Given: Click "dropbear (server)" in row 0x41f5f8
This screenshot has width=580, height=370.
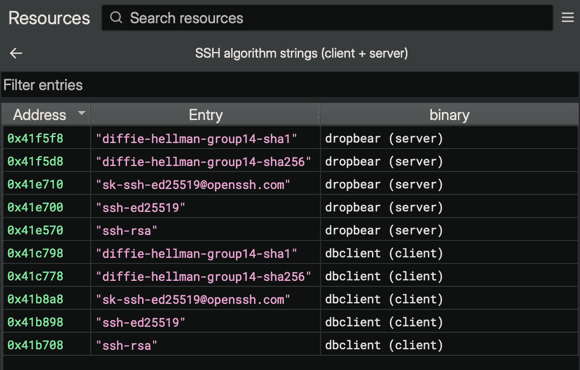Looking at the screenshot, I should coord(384,138).
